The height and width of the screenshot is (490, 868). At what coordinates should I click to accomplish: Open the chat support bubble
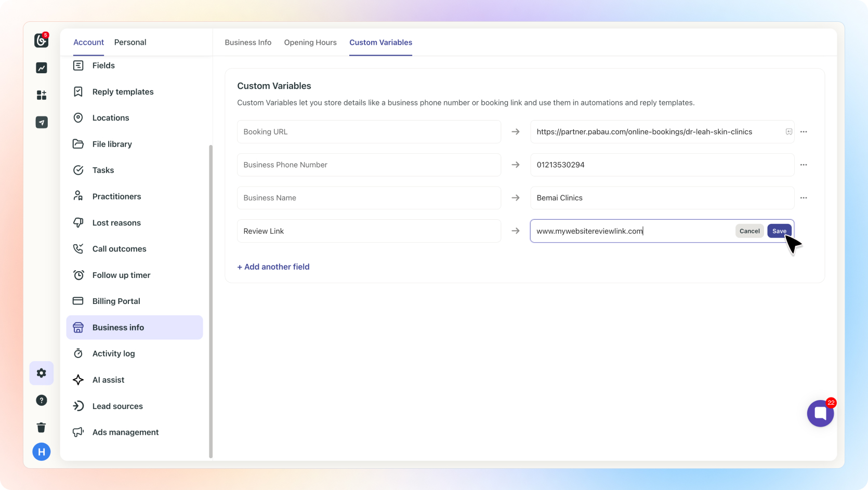point(820,414)
